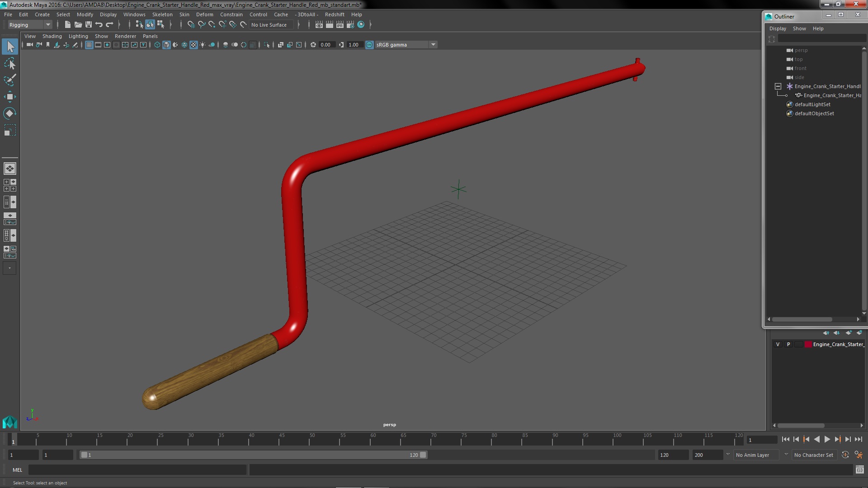
Task: Select the front camera in Outliner
Action: coord(800,68)
